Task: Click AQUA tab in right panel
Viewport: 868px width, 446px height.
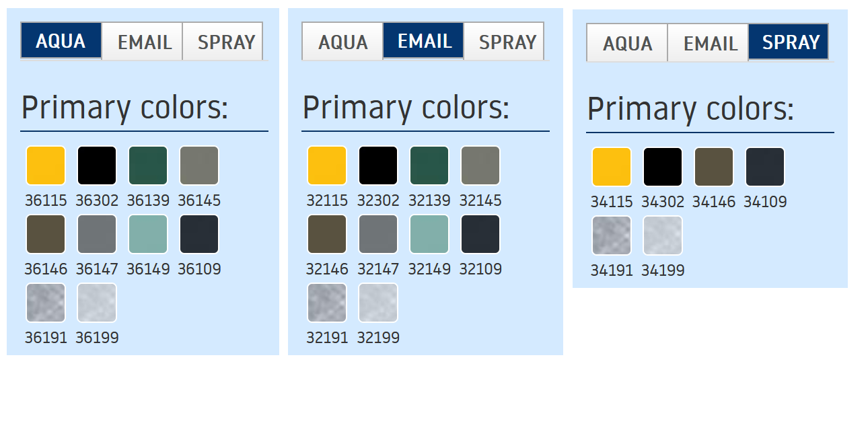Action: (627, 43)
